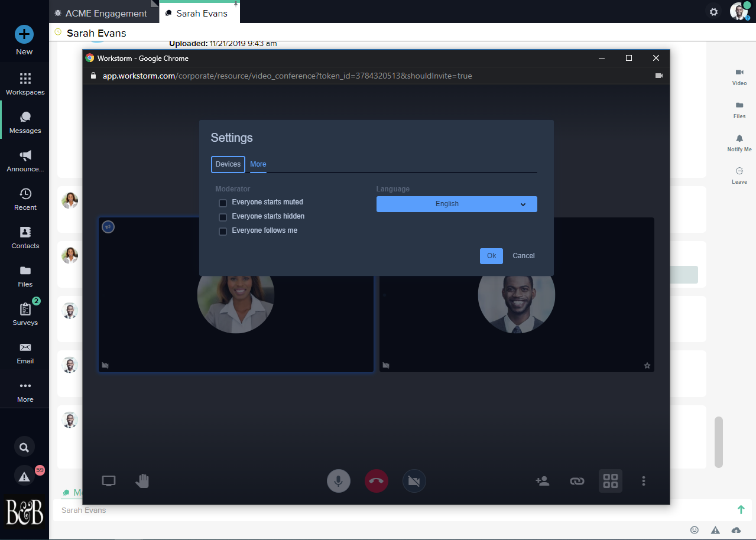Screen dimensions: 756x540
Task: Upload a file using the cloud icon
Action: point(736,530)
